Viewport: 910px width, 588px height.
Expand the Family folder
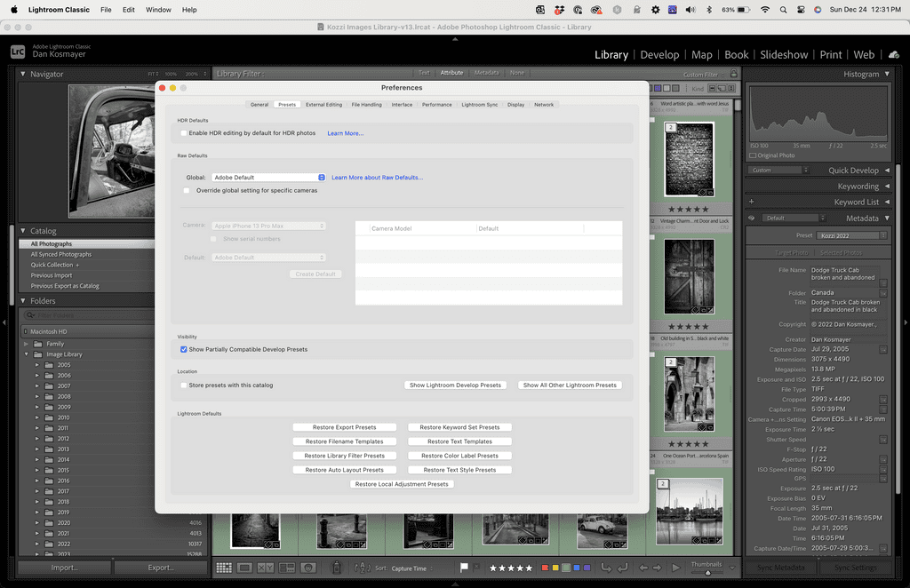coord(26,344)
